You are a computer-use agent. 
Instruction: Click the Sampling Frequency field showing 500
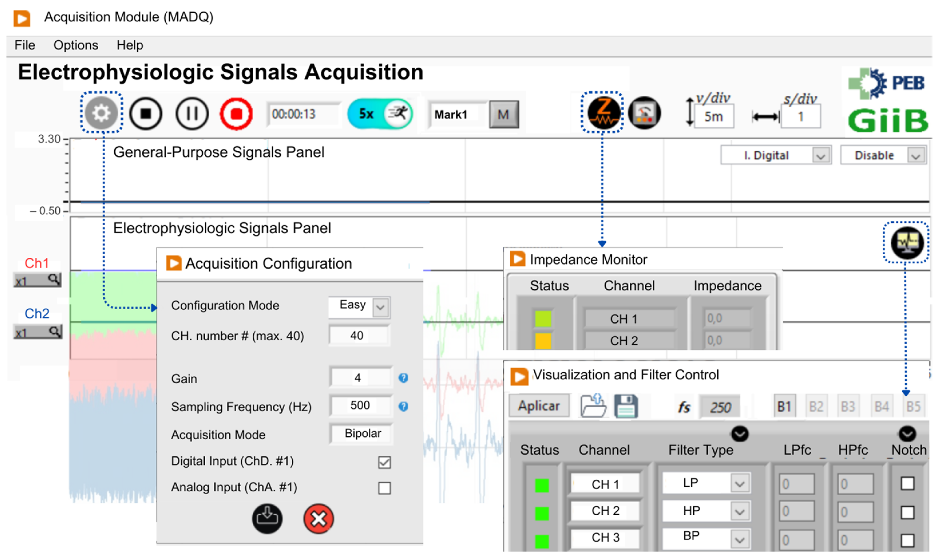click(x=361, y=406)
